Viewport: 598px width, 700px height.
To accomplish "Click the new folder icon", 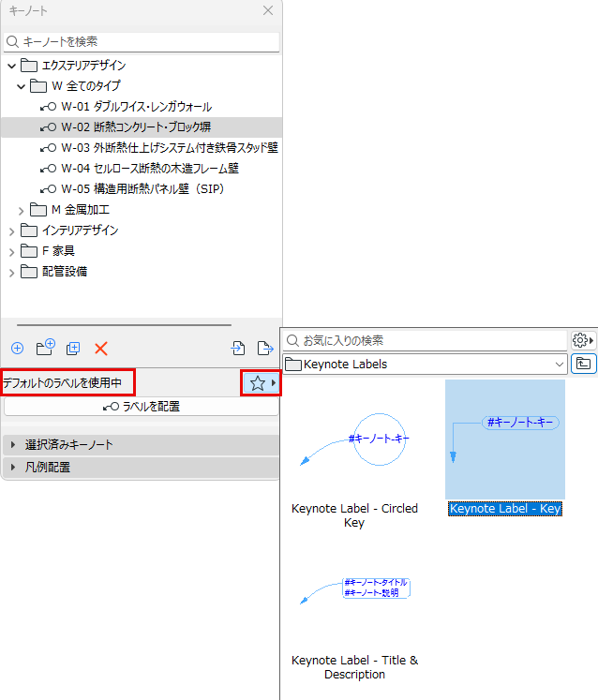I will [x=46, y=348].
